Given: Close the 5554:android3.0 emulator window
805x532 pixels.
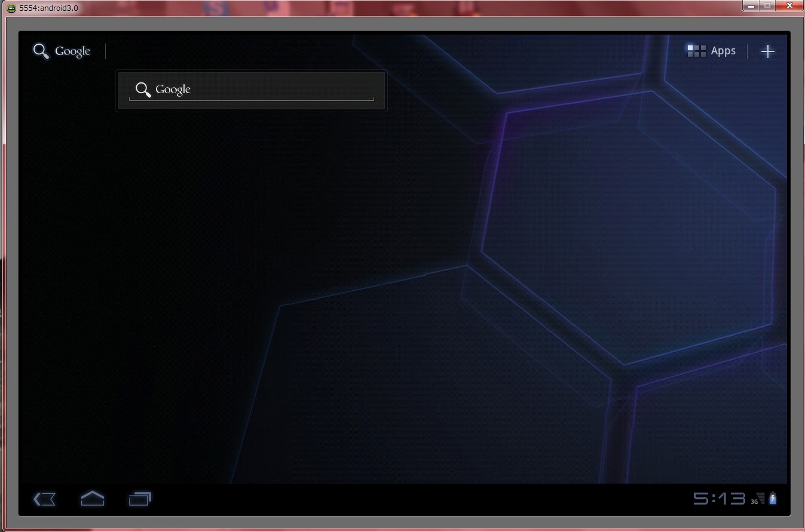Looking at the screenshot, I should [789, 6].
